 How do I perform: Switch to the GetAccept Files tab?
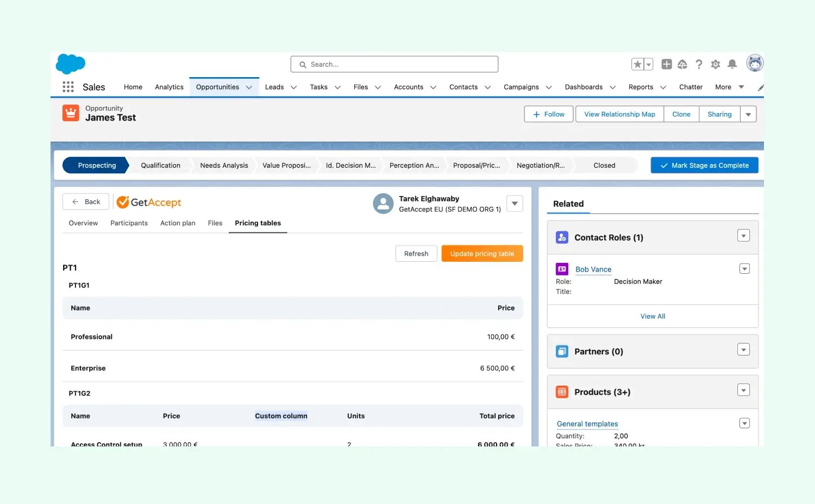pos(215,223)
